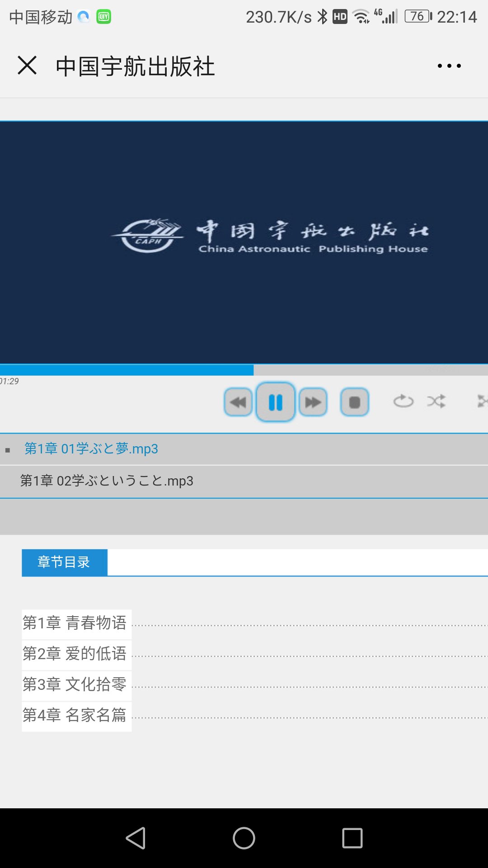Tap the 4G signal strength icon
The width and height of the screenshot is (488, 868).
click(385, 16)
